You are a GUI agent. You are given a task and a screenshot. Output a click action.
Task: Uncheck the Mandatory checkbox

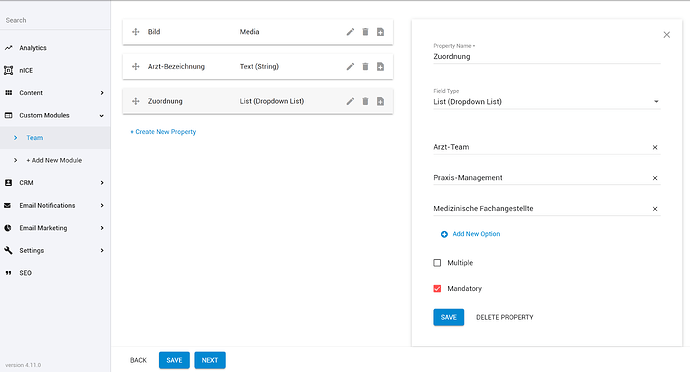click(x=437, y=289)
